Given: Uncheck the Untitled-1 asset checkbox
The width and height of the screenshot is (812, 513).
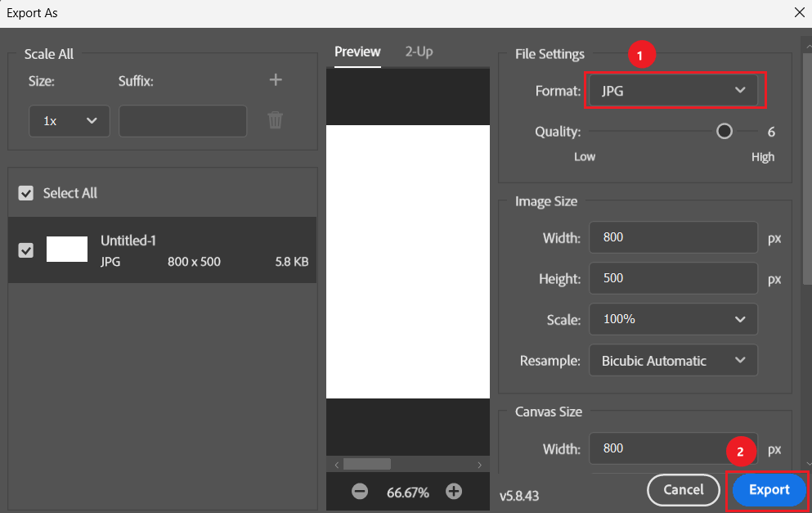Looking at the screenshot, I should tap(26, 250).
